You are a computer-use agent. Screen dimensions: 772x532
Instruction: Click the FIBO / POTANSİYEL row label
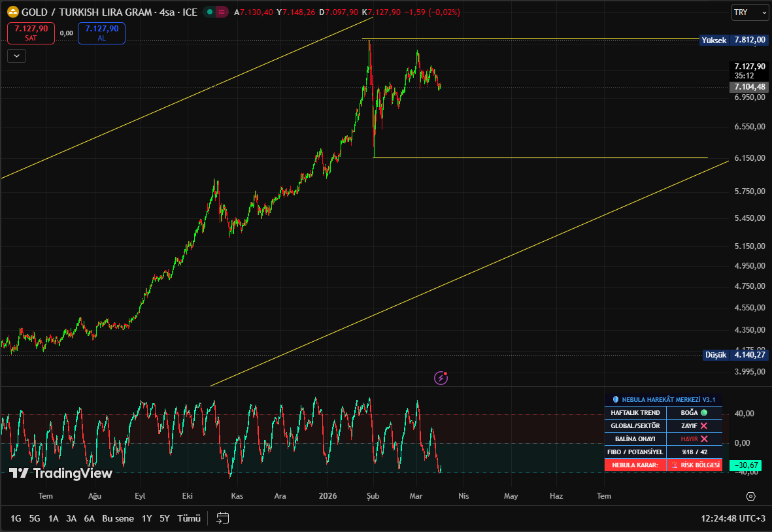tap(635, 452)
